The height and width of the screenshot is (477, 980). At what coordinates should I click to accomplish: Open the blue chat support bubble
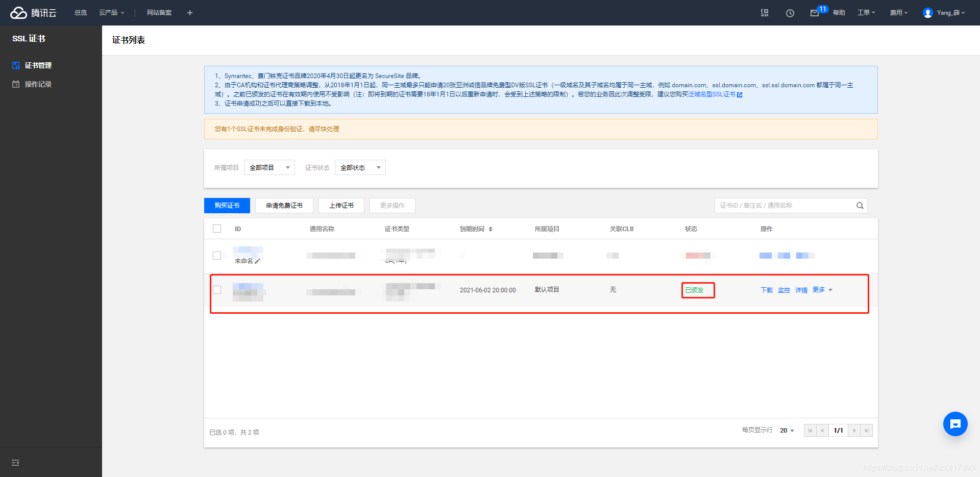coord(955,424)
